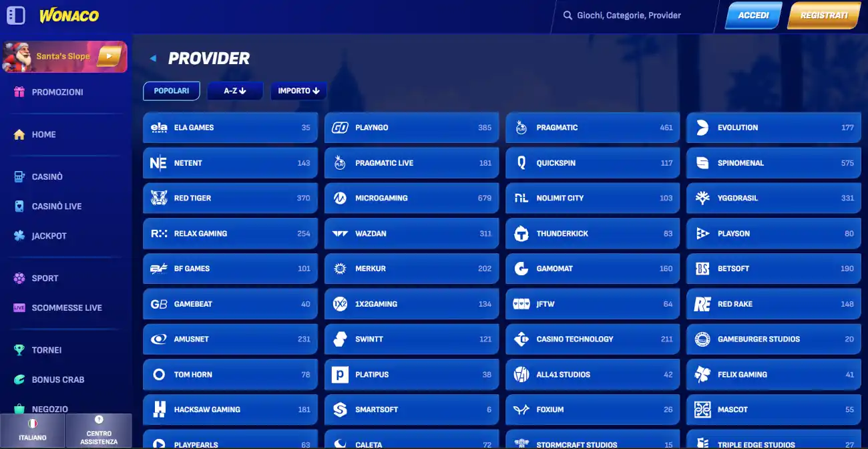868x449 pixels.
Task: Sort providers by Importo
Action: coord(298,91)
